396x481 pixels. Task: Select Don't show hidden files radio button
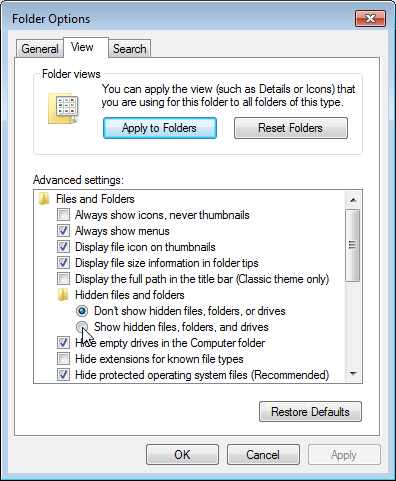click(x=82, y=311)
